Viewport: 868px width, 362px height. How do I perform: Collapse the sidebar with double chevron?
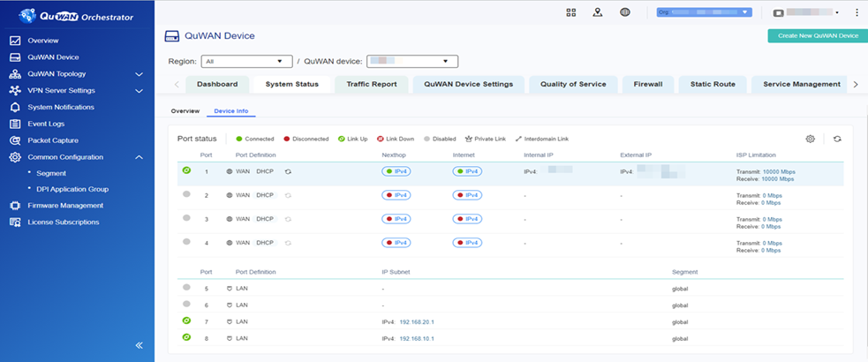point(140,345)
